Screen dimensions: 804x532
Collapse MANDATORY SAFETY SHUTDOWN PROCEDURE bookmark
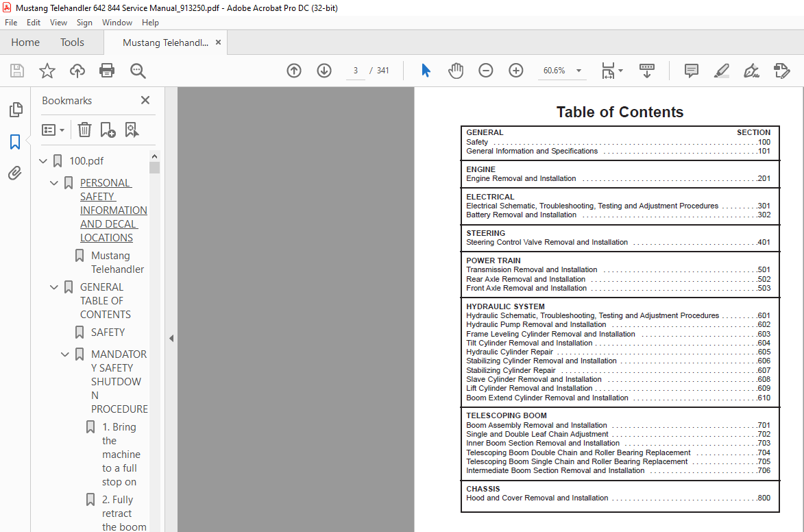click(x=65, y=354)
